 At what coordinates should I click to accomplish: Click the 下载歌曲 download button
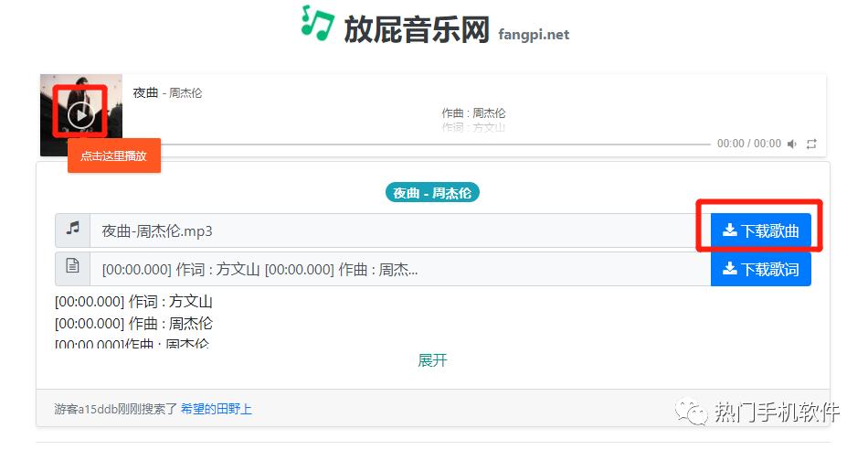click(760, 230)
